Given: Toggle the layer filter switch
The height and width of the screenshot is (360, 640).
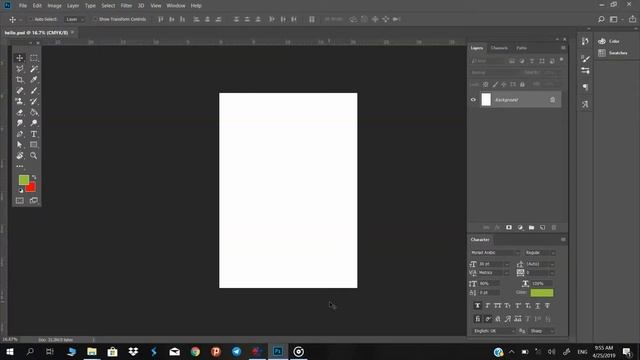Looking at the screenshot, I should (x=562, y=60).
